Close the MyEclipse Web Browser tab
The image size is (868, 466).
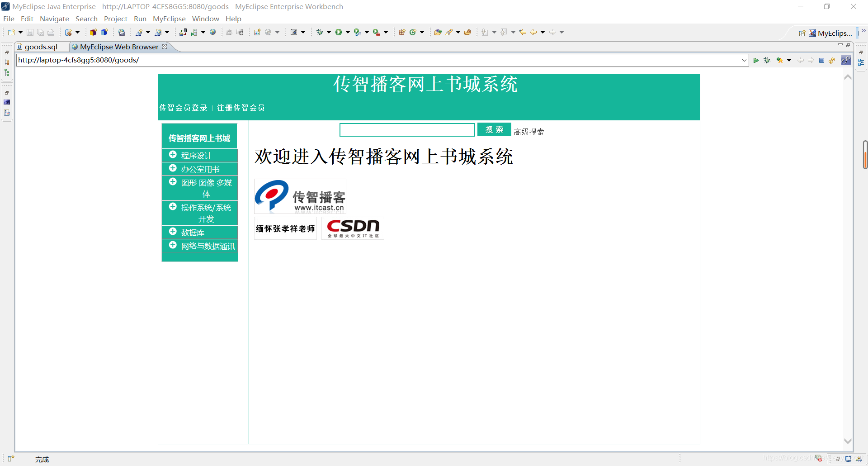coord(165,47)
